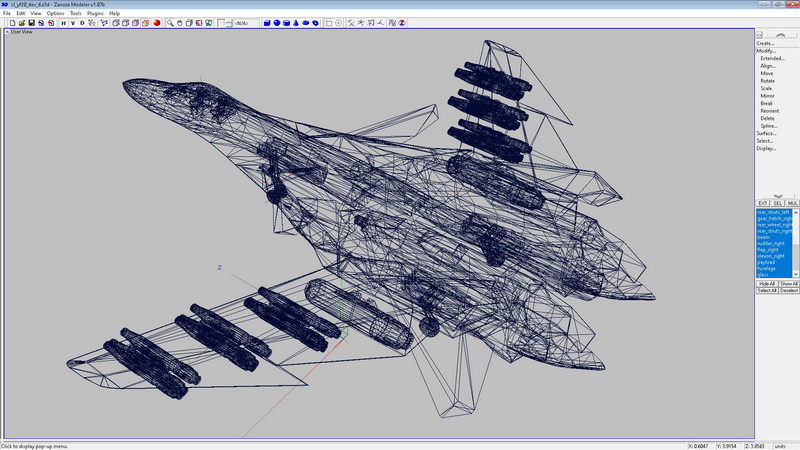Expand the Surface... section in side panel
The height and width of the screenshot is (450, 800).
[x=766, y=133]
